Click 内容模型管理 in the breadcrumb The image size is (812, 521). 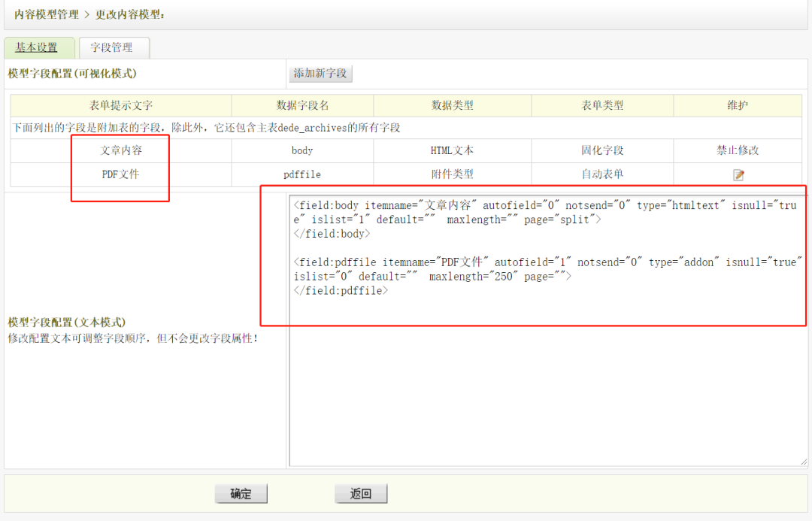47,14
